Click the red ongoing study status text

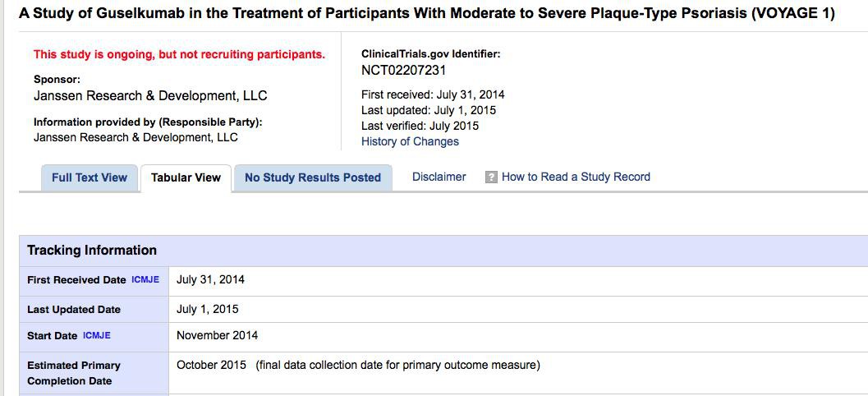click(179, 54)
